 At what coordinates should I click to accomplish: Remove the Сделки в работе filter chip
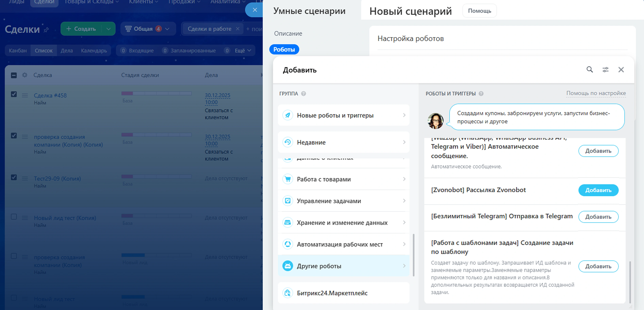pos(237,29)
